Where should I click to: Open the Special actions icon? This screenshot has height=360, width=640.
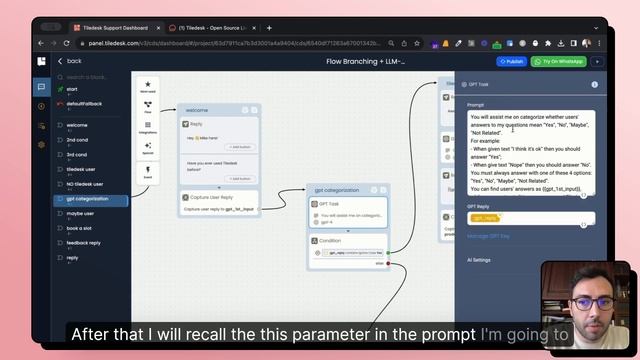148,148
